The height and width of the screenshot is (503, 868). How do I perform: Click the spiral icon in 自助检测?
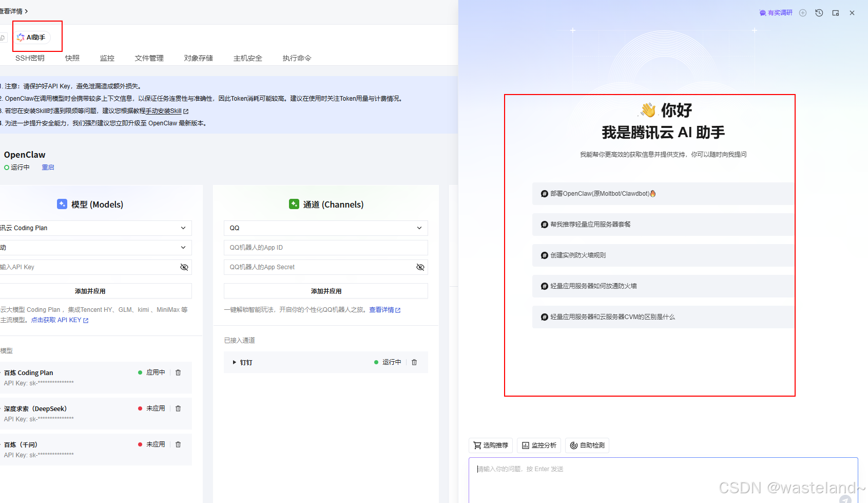pyautogui.click(x=574, y=445)
